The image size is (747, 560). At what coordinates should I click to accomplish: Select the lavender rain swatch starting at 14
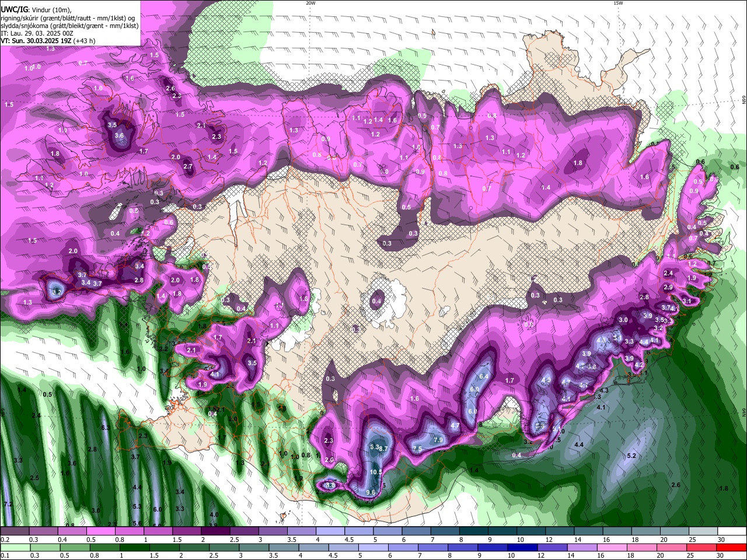(582, 547)
